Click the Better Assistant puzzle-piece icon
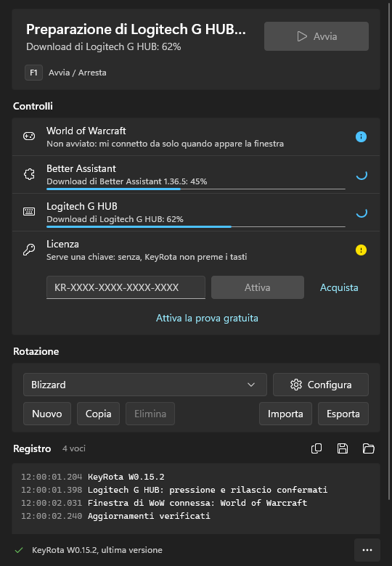The height and width of the screenshot is (566, 392). click(x=29, y=174)
